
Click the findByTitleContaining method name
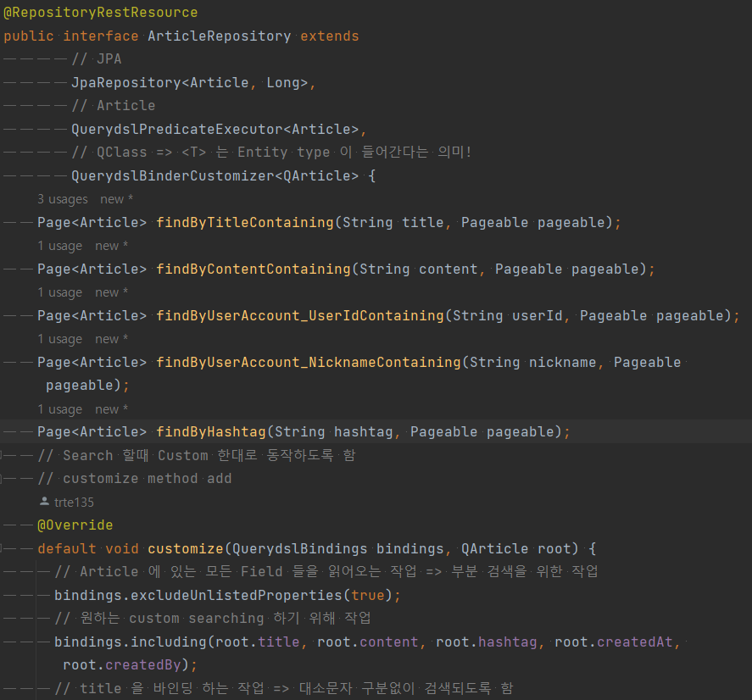pos(245,223)
